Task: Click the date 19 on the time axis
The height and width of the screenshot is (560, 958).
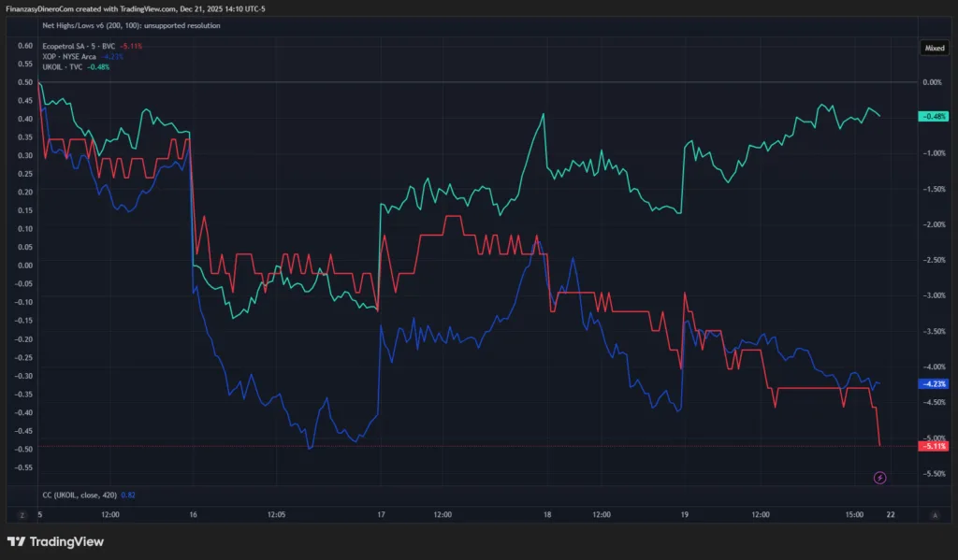Action: pos(685,514)
